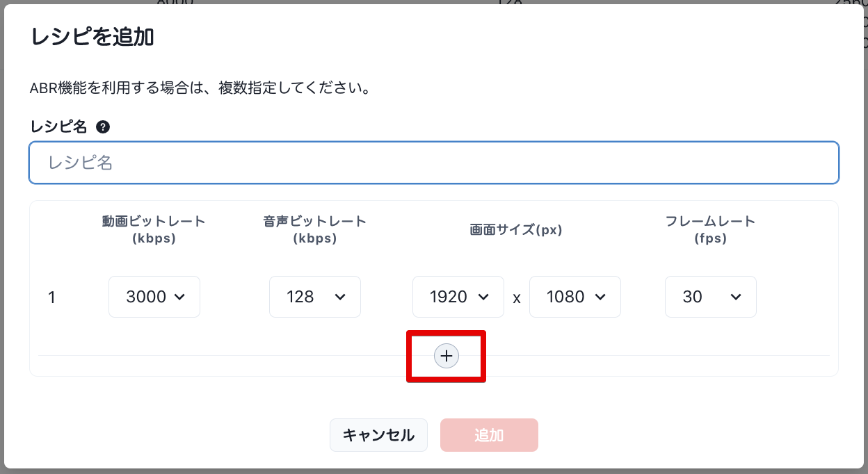Expand the フレームレート dropdown showing 30
The image size is (868, 474).
(x=710, y=297)
